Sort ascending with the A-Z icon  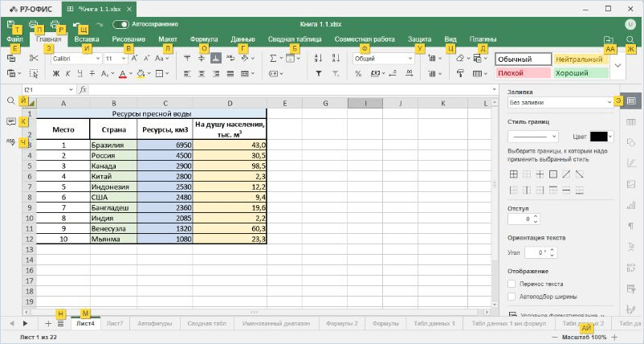click(x=318, y=59)
